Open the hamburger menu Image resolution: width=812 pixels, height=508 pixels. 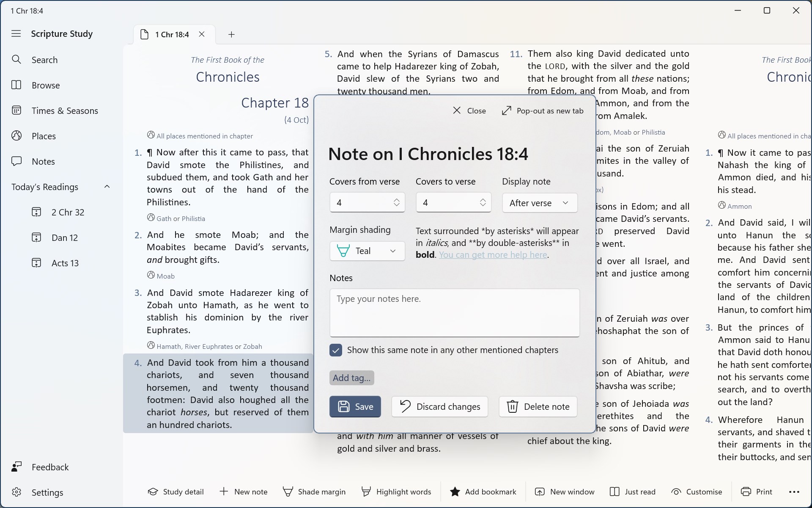(16, 34)
